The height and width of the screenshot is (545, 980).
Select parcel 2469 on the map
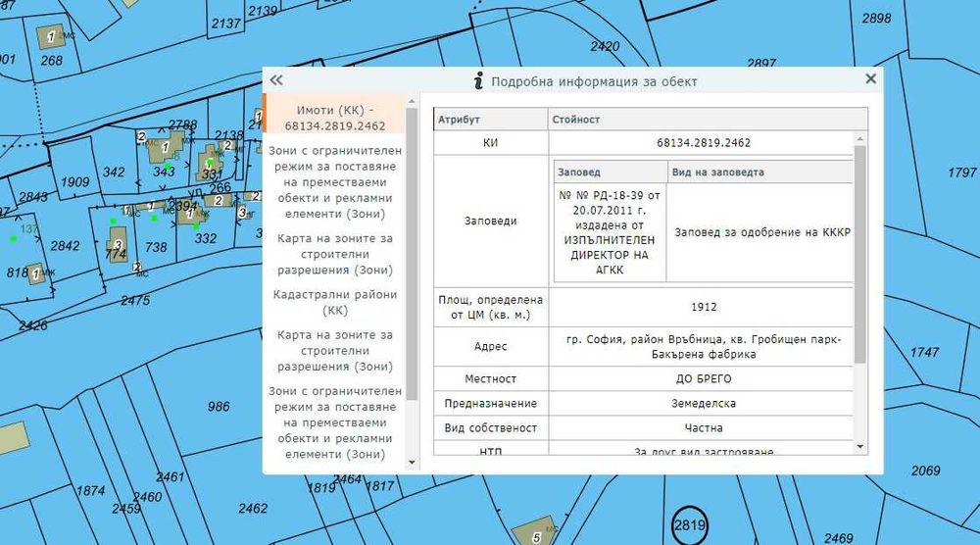[x=838, y=538]
